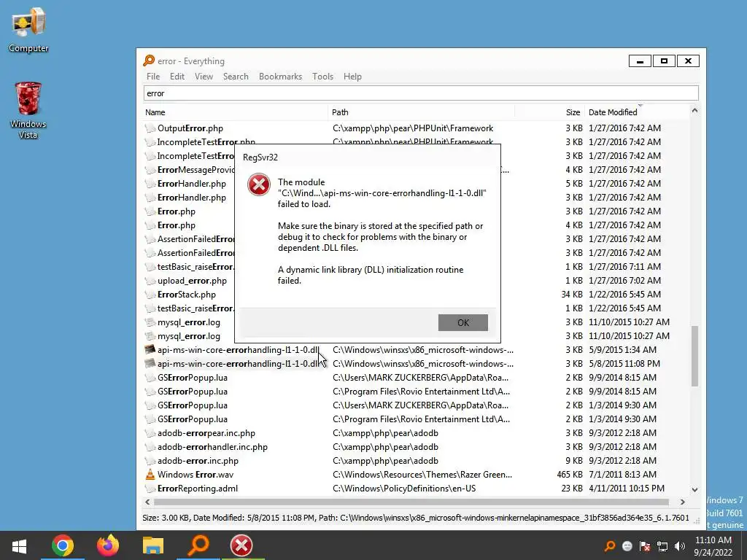Click date 1/27/2016 7:02 AM

624,281
